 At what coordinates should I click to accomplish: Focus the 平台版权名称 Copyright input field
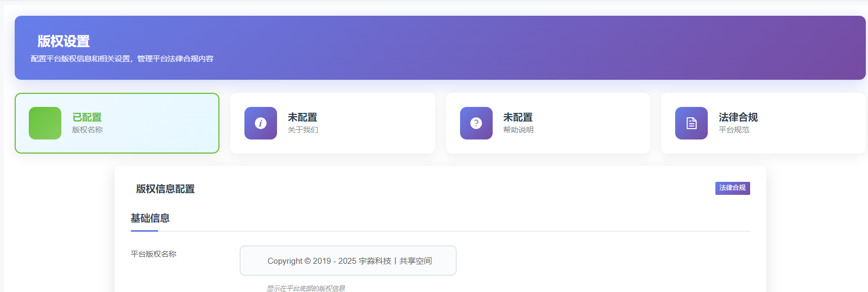click(348, 261)
